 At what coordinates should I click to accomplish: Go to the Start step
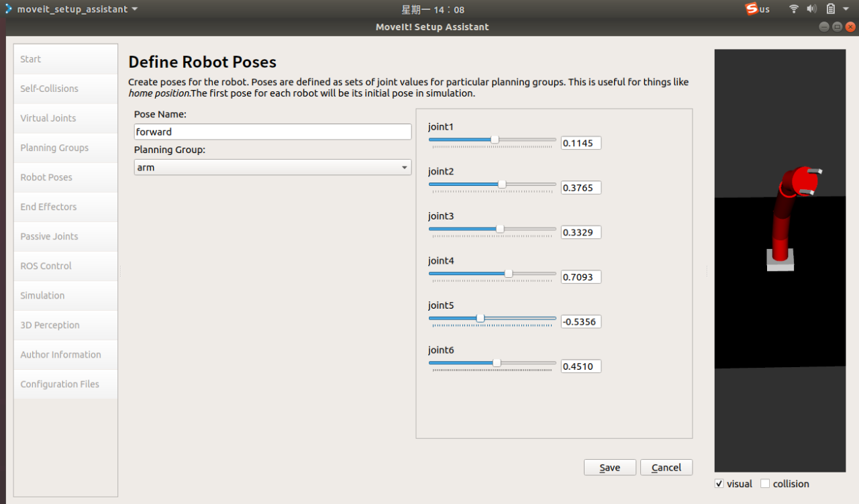pyautogui.click(x=66, y=59)
